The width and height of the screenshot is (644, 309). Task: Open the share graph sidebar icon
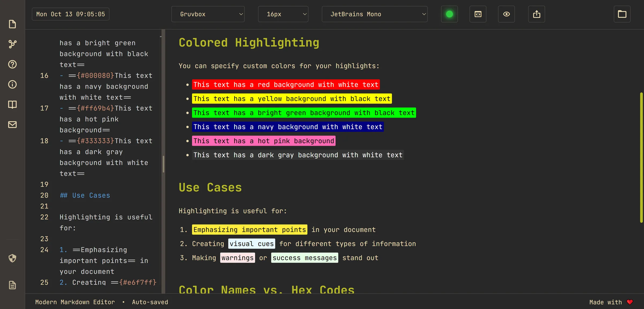point(12,44)
